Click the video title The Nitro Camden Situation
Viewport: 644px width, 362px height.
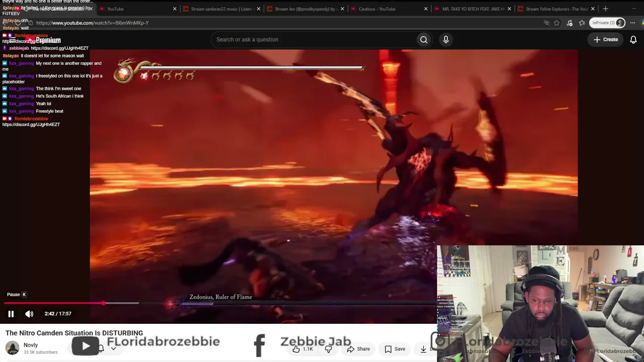(74, 333)
